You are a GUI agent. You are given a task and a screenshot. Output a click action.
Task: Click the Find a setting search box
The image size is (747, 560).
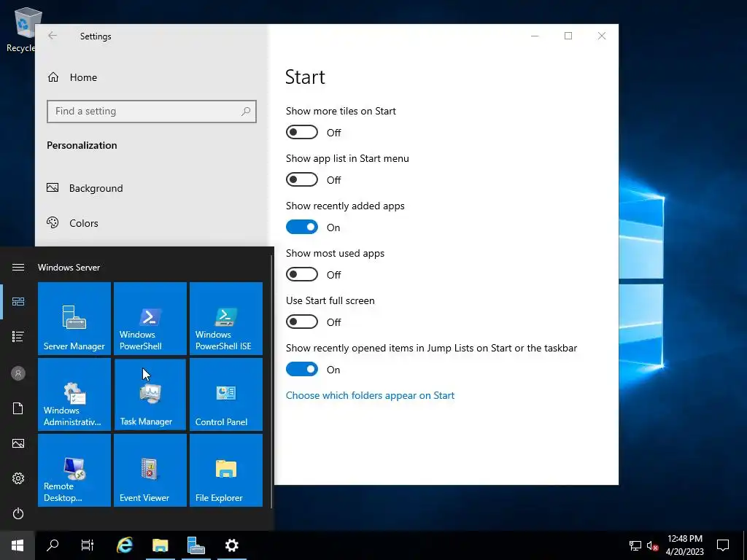tap(152, 112)
